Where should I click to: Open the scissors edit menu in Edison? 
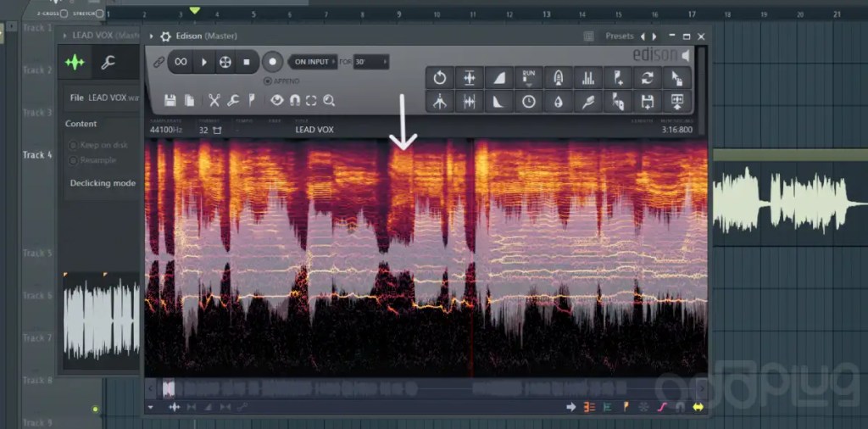(x=214, y=100)
